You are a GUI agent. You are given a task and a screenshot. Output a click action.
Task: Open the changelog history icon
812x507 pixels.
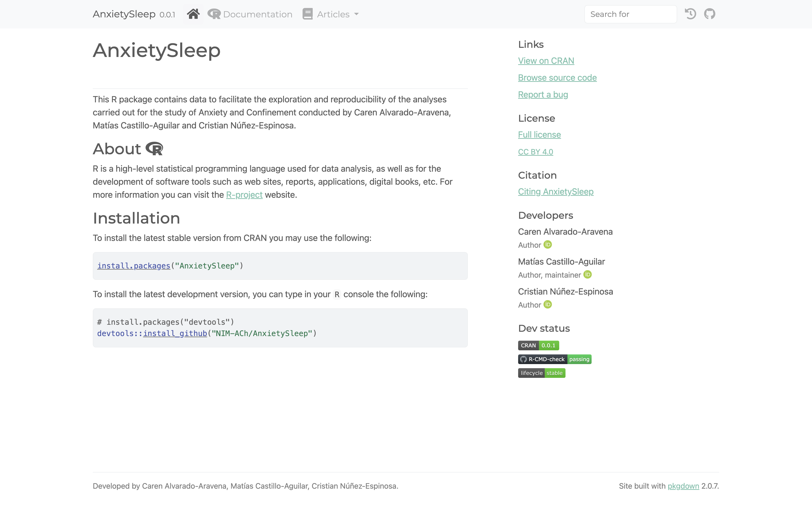(690, 14)
